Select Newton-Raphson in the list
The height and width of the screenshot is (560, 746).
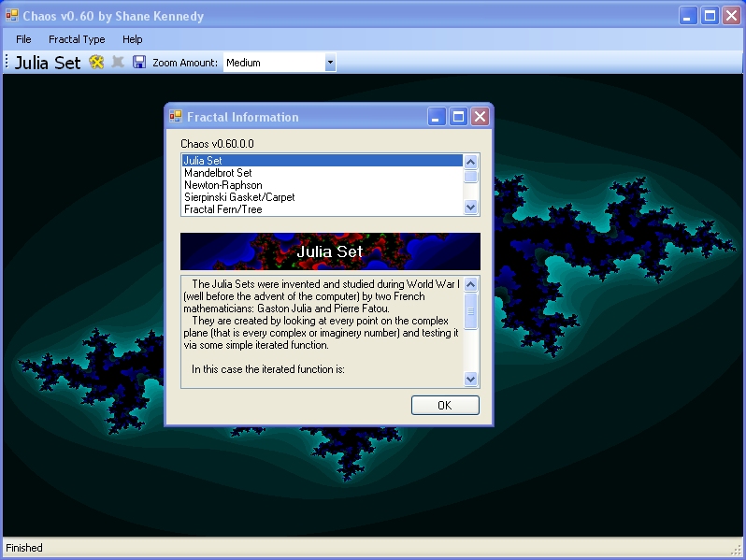coord(323,185)
